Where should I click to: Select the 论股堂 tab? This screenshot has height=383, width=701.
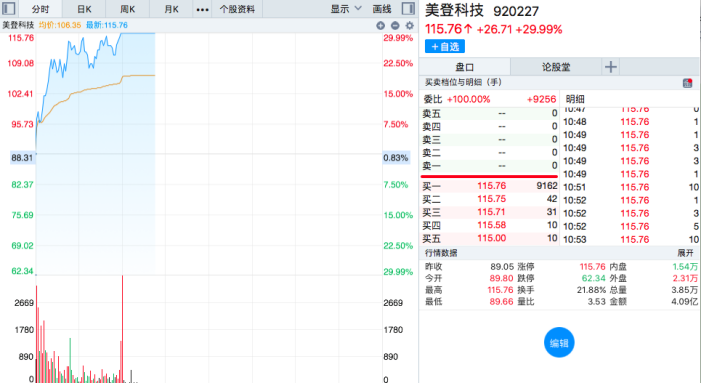(556, 67)
